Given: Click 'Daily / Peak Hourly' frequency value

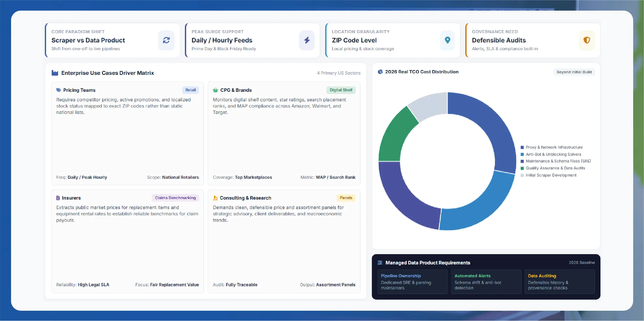Looking at the screenshot, I should [87, 177].
